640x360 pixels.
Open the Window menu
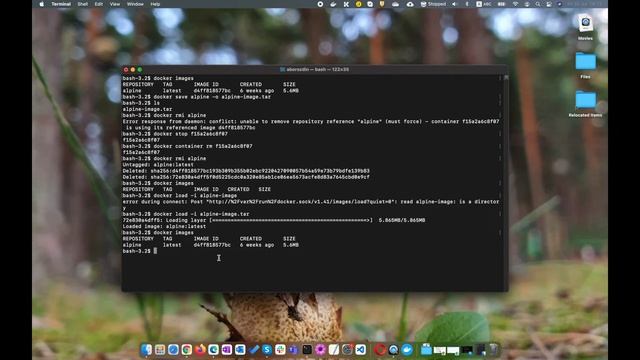[x=135, y=4]
